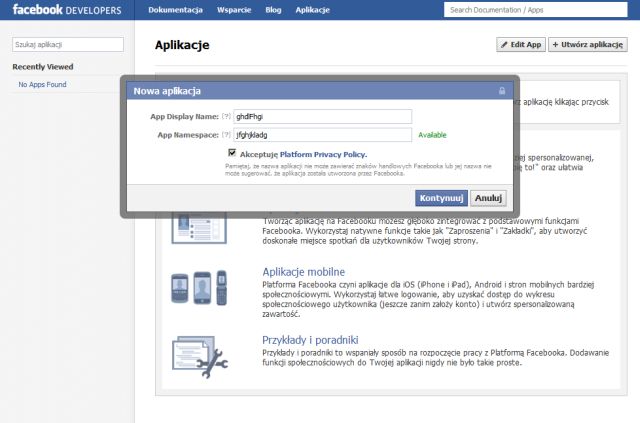Click the App Display Name input field
This screenshot has width=640, height=423.
[322, 116]
